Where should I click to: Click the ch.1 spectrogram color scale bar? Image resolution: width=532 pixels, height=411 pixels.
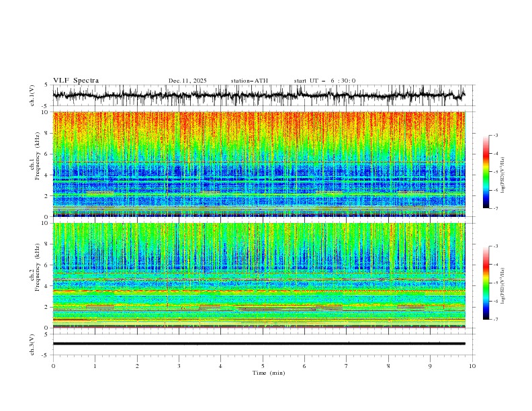click(x=486, y=172)
